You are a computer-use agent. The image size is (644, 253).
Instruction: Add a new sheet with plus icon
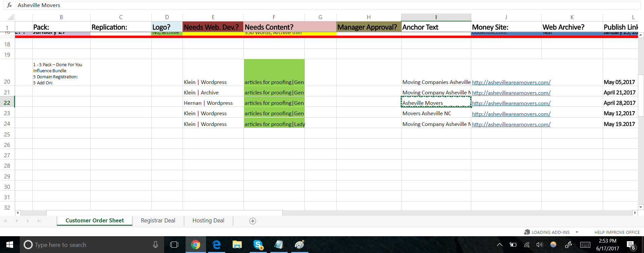253,221
